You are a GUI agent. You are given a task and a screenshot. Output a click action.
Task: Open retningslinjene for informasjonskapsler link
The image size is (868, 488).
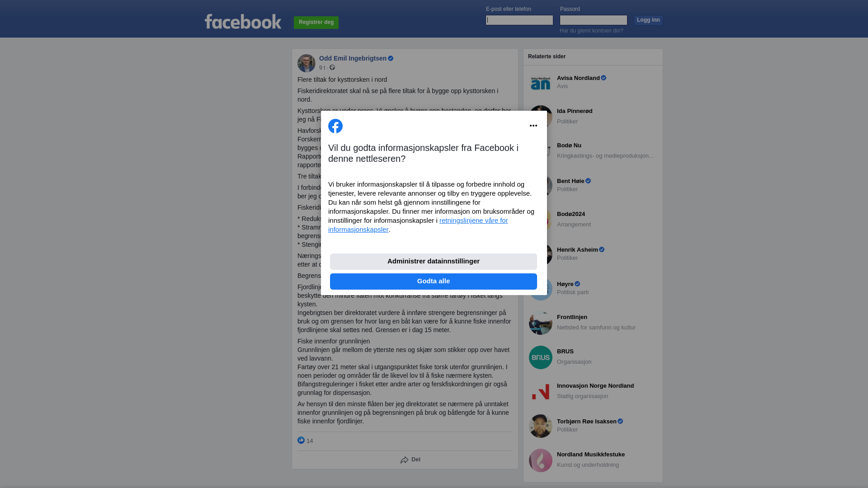click(x=418, y=225)
